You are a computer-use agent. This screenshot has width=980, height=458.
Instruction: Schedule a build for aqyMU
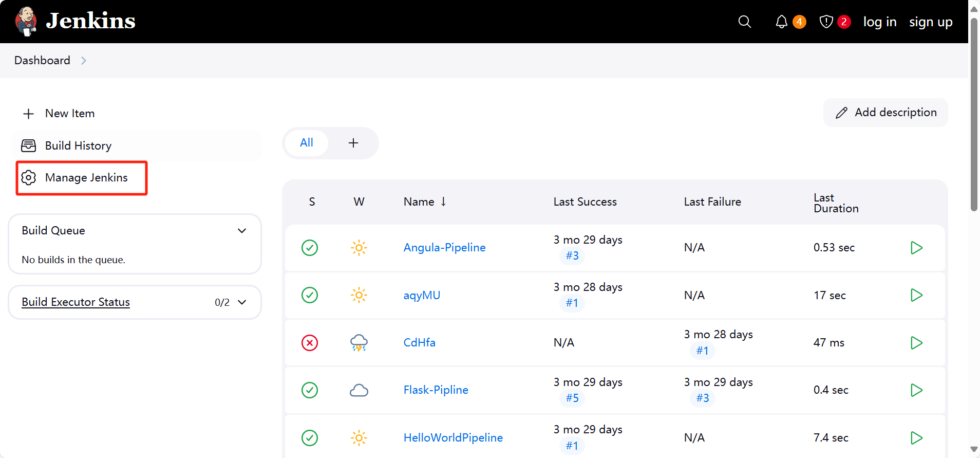tap(916, 295)
